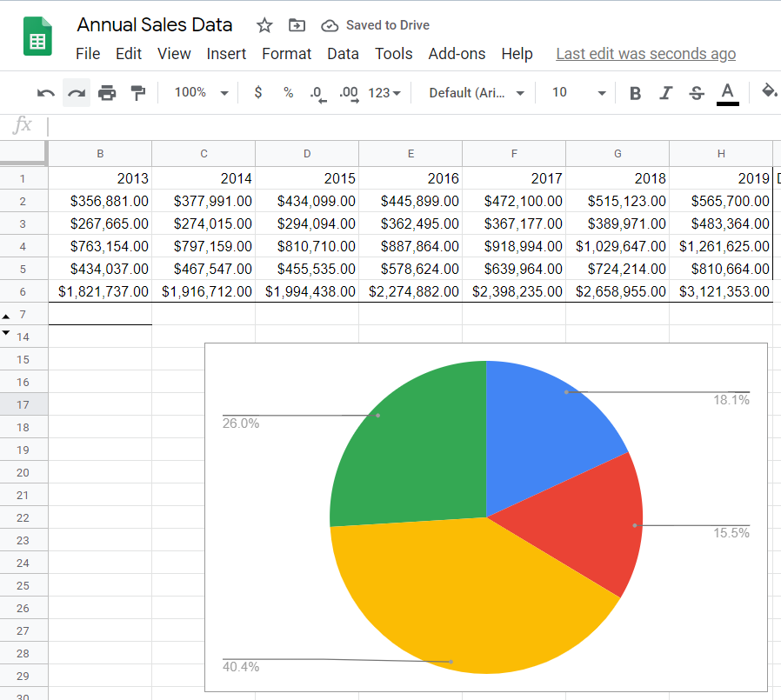781x700 pixels.
Task: Toggle italic formatting
Action: (x=665, y=92)
